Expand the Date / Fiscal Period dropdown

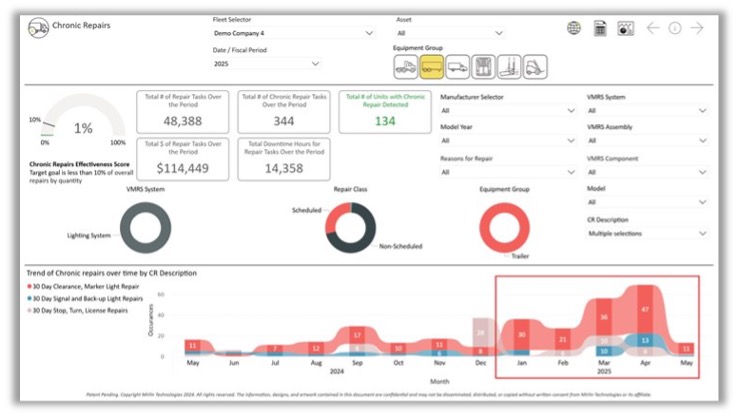(x=267, y=64)
